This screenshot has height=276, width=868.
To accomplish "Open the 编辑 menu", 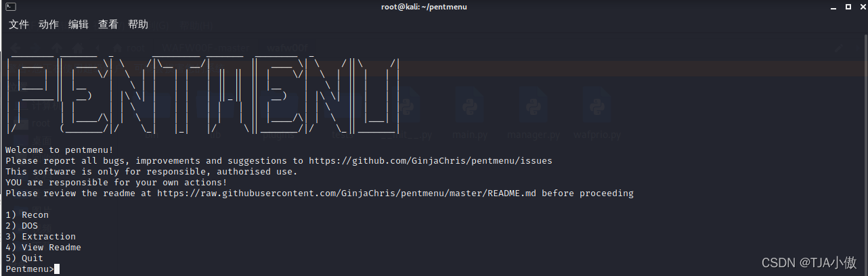I will [x=79, y=24].
